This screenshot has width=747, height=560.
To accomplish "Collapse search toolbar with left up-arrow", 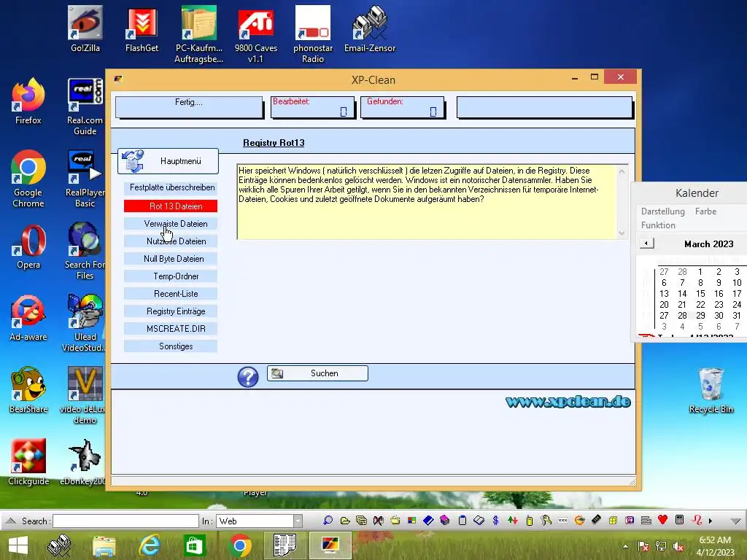I will 10,521.
